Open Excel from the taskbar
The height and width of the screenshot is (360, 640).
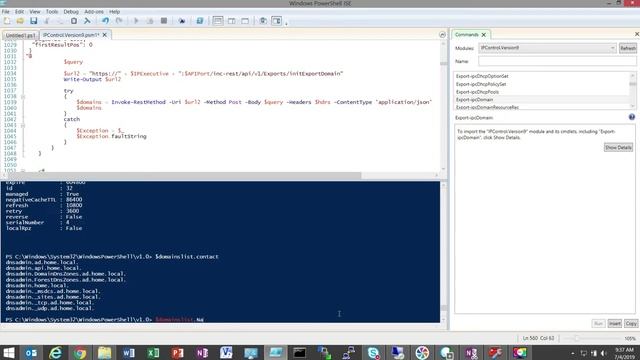click(153, 353)
